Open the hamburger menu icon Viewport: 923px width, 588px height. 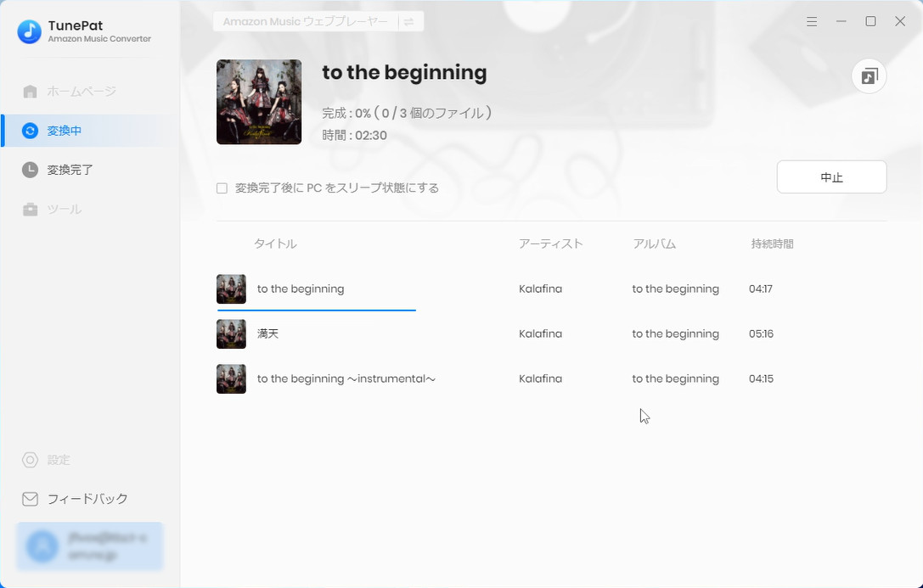click(x=812, y=22)
